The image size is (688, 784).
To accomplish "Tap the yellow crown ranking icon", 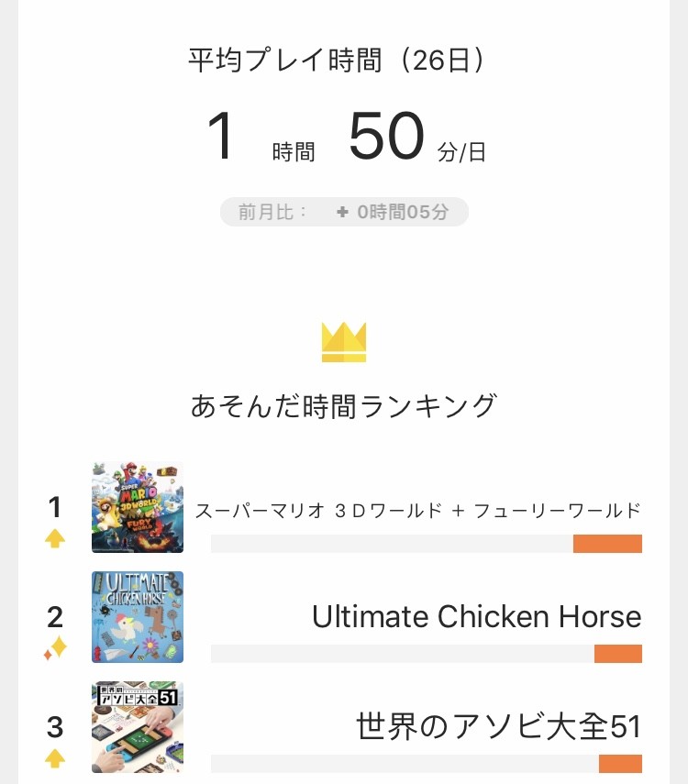I will tap(344, 342).
